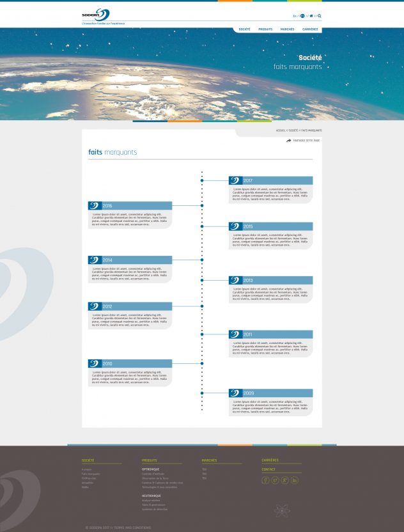
Task: Open search with the magnifier icon
Action: (320, 15)
